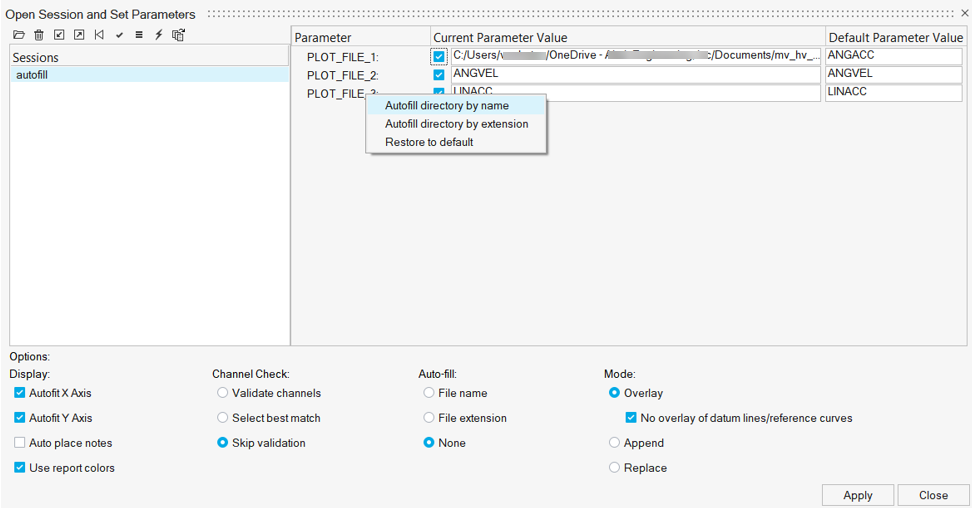
Task: Choose Autofill directory by name
Action: pyautogui.click(x=447, y=106)
